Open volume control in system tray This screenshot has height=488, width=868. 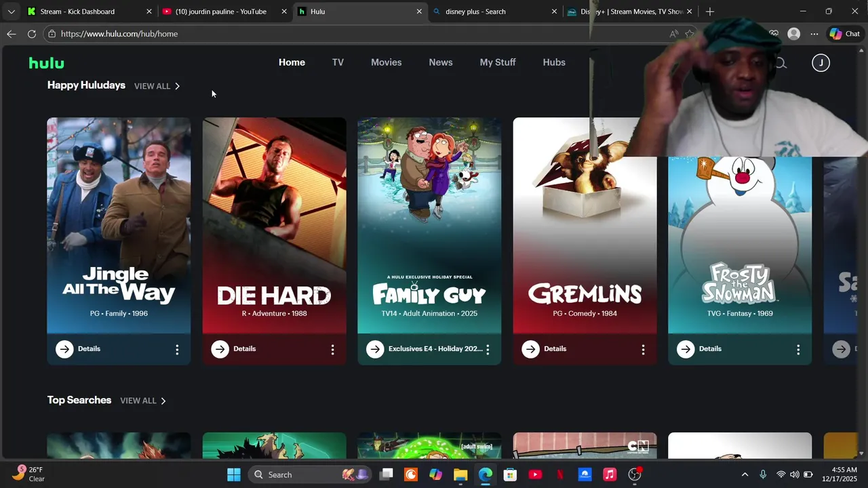tap(794, 474)
